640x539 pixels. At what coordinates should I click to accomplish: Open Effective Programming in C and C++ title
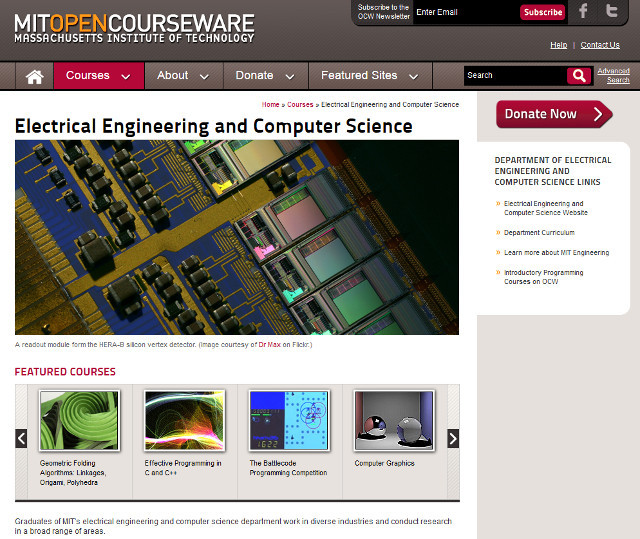click(x=183, y=468)
